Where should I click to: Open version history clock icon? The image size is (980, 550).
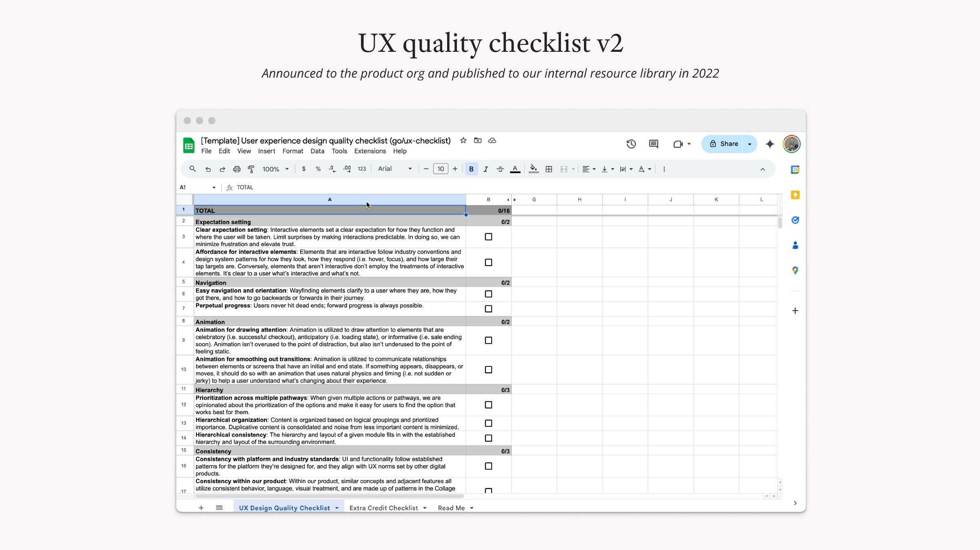pos(631,144)
